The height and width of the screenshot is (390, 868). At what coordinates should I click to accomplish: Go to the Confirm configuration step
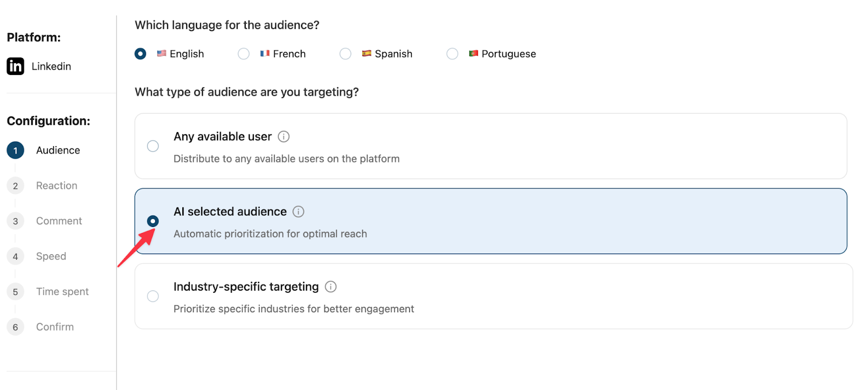(x=55, y=327)
